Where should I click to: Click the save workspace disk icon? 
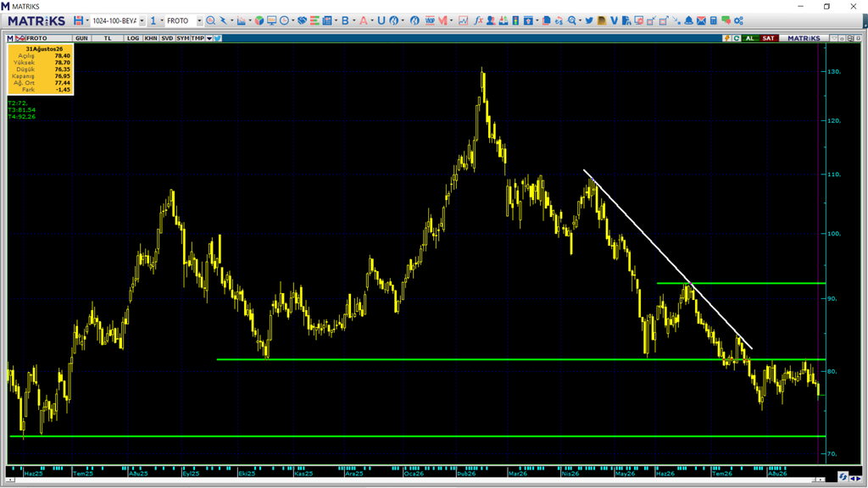coord(78,20)
